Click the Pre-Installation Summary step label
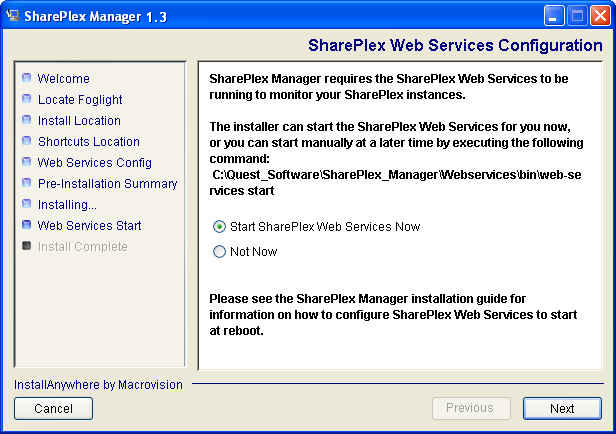The image size is (616, 434). (x=108, y=183)
